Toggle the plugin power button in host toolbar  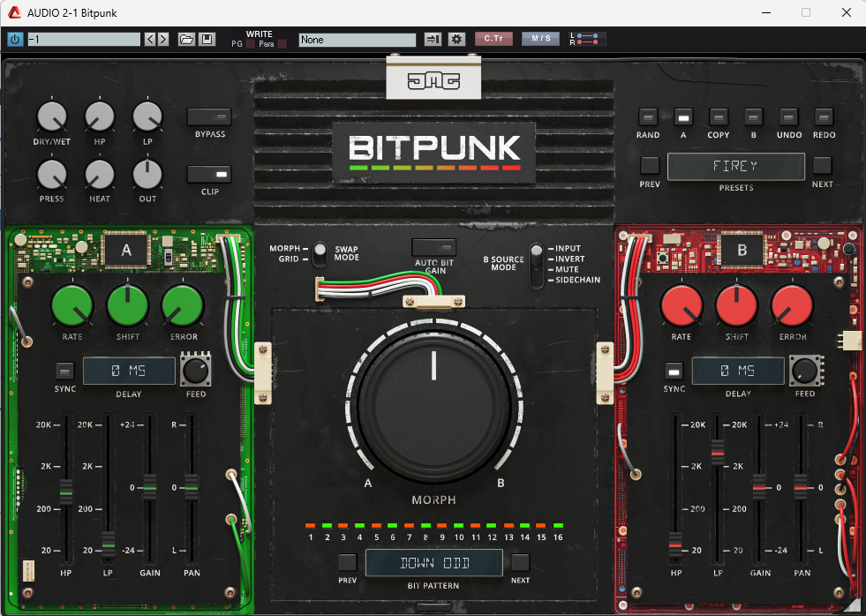pos(15,39)
